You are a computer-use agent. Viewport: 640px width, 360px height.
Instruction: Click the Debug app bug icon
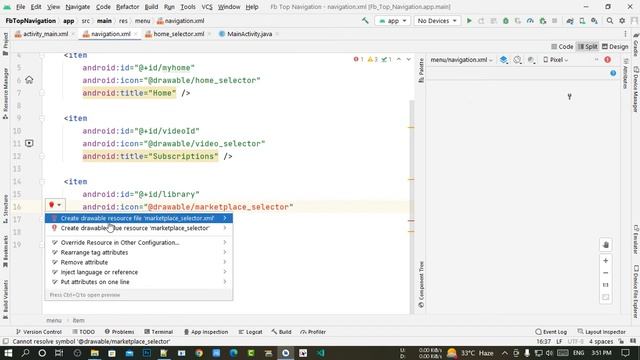click(506, 21)
